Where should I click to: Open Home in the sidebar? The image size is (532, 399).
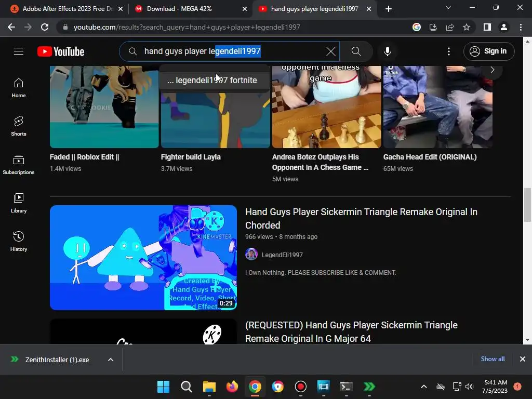click(x=19, y=88)
